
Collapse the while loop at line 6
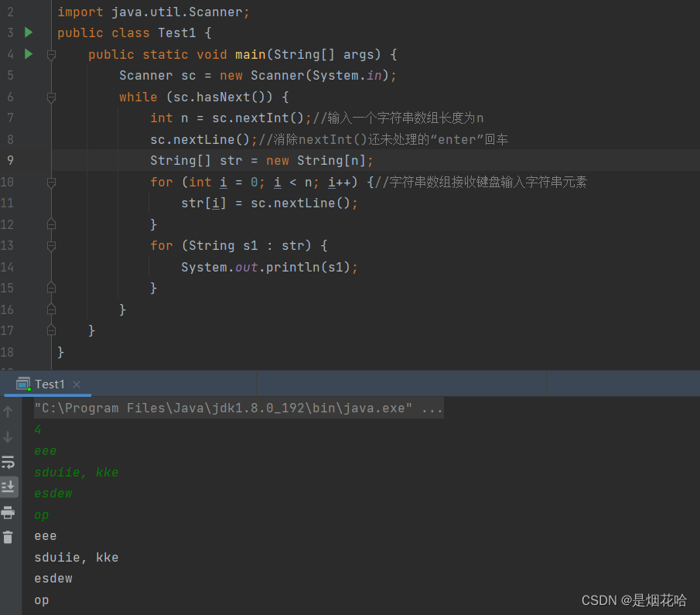(51, 97)
